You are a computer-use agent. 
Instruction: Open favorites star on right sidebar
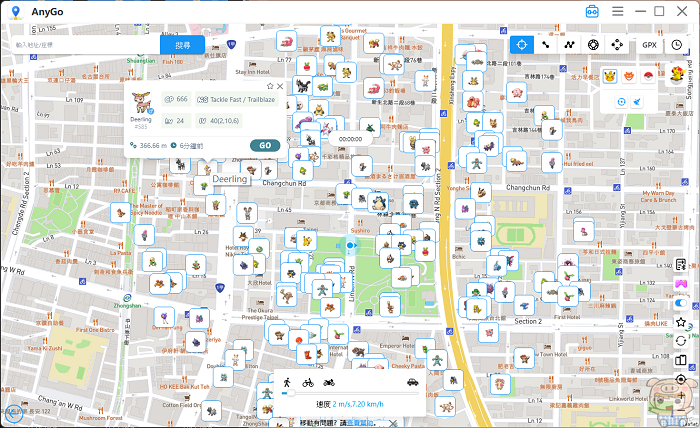[x=681, y=322]
